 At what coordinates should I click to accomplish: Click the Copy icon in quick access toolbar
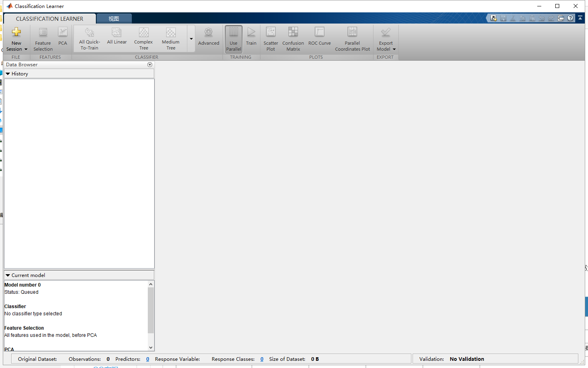(522, 18)
